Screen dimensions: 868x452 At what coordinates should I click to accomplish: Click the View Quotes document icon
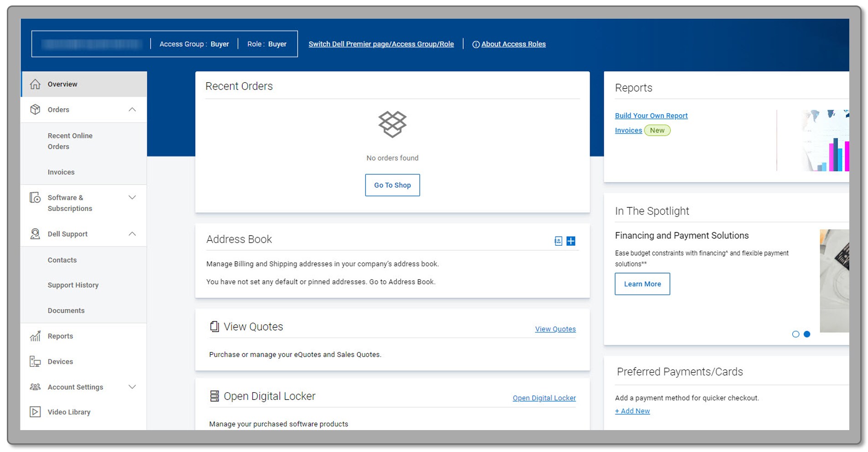coord(214,326)
